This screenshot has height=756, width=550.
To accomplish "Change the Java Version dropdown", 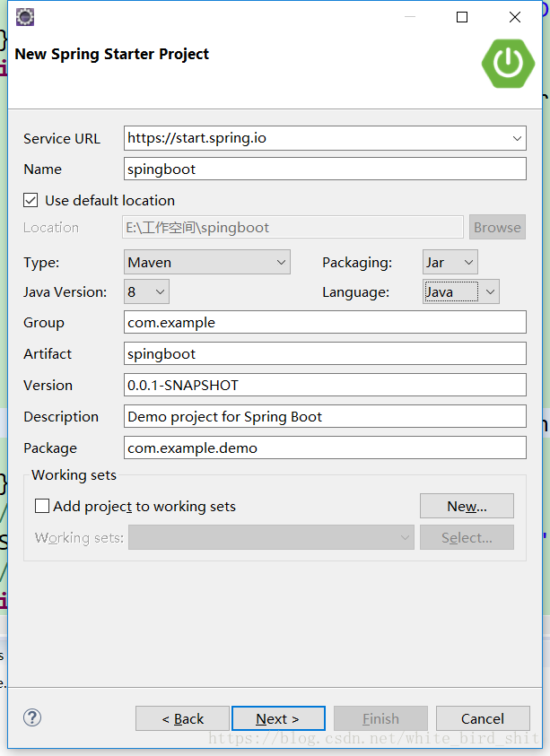I will (159, 291).
